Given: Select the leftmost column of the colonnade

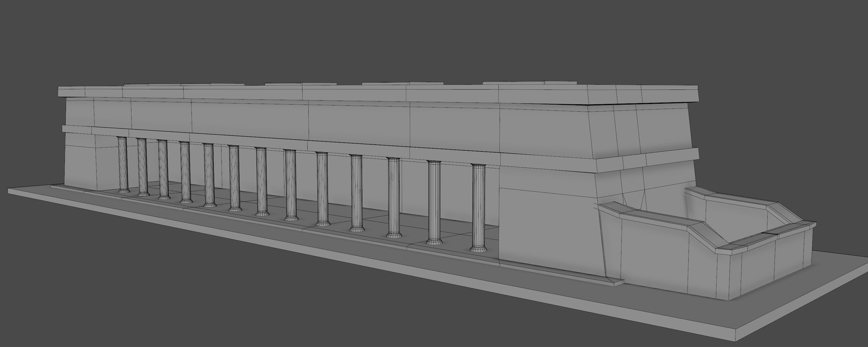Looking at the screenshot, I should (123, 165).
